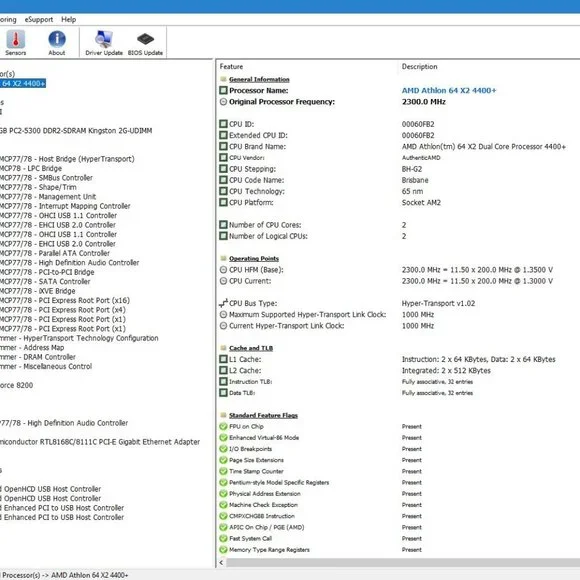Image resolution: width=580 pixels, height=580 pixels.
Task: Select the SMBus Controller tree item
Action: [x=46, y=178]
